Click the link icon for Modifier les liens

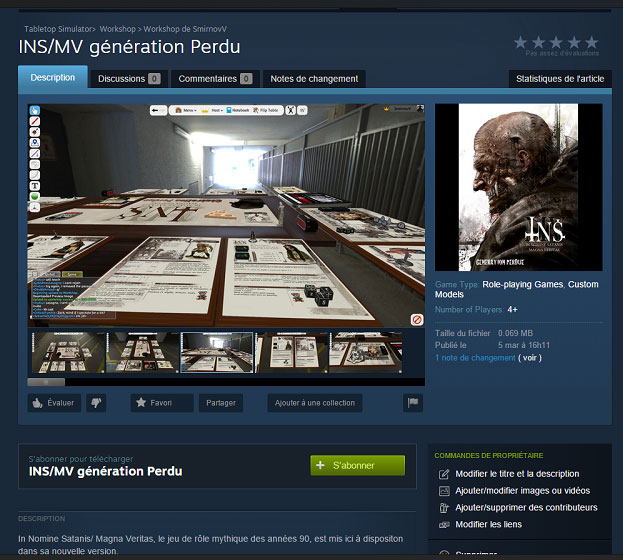(x=445, y=525)
